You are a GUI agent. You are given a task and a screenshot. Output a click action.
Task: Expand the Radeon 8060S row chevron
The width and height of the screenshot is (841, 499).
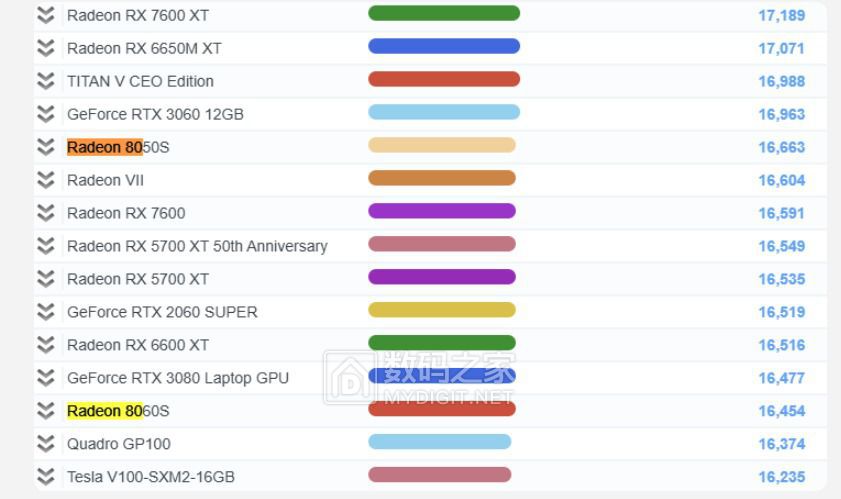[46, 410]
